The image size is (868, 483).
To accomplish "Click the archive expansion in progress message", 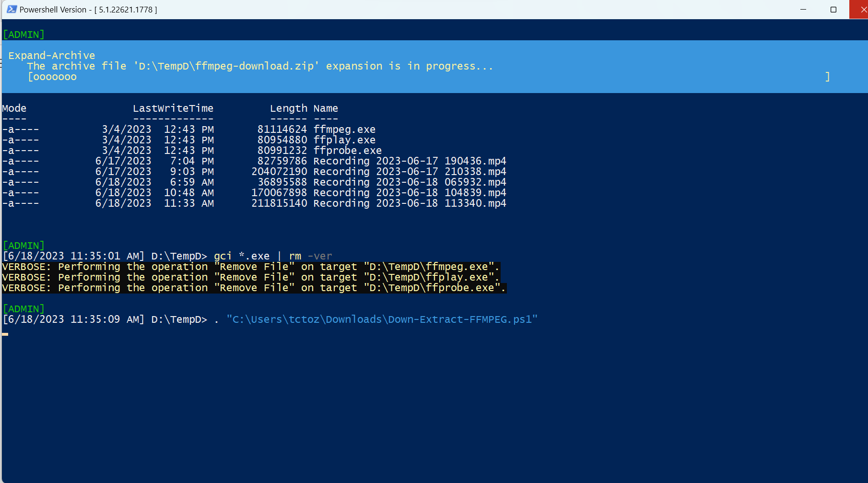I will (x=260, y=66).
